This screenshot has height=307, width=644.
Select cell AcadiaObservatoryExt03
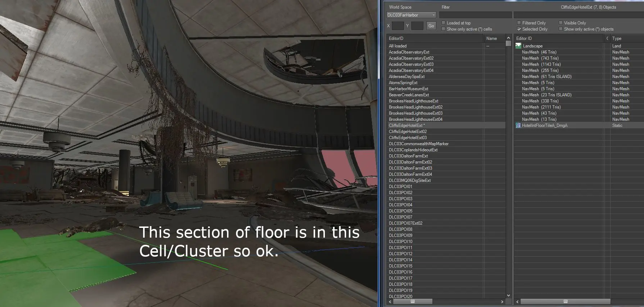446,64
